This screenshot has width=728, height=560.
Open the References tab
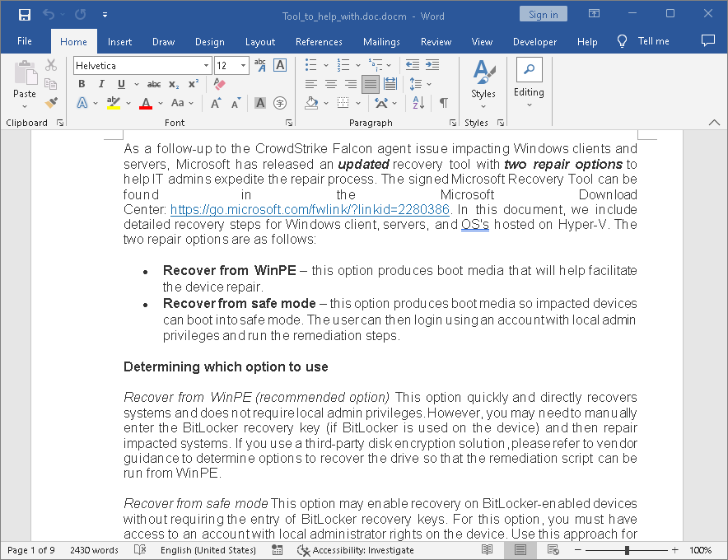coord(319,42)
